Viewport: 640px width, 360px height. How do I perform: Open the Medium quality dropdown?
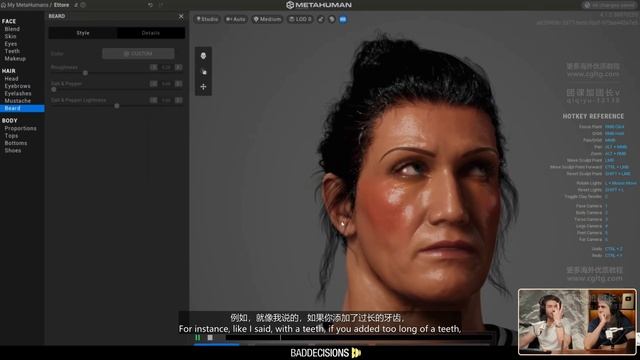coord(267,19)
